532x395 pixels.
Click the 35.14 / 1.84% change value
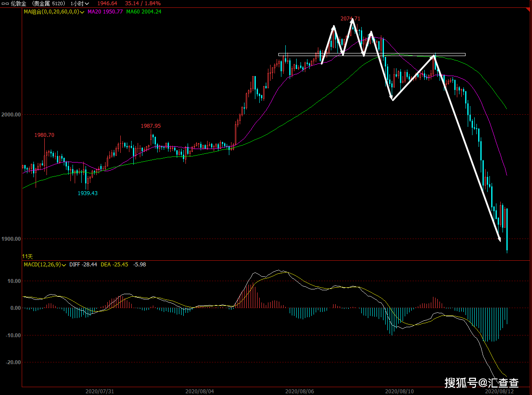coord(142,3)
